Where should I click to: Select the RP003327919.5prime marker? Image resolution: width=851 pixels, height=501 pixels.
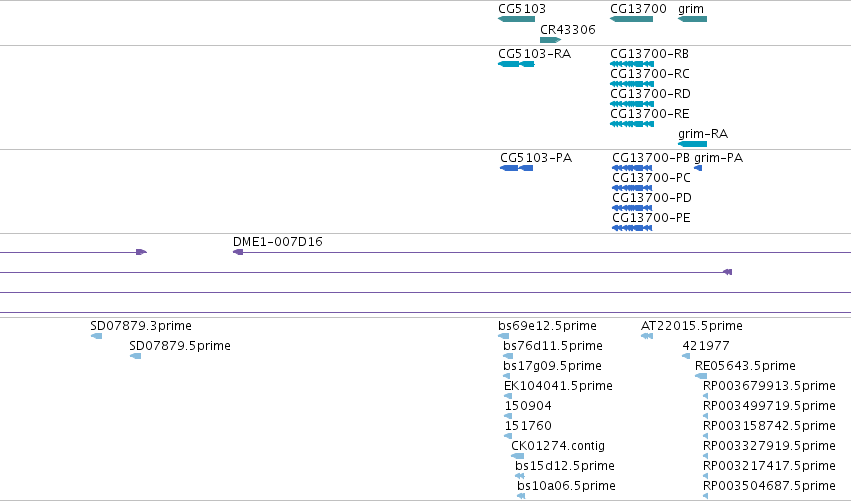[x=706, y=456]
